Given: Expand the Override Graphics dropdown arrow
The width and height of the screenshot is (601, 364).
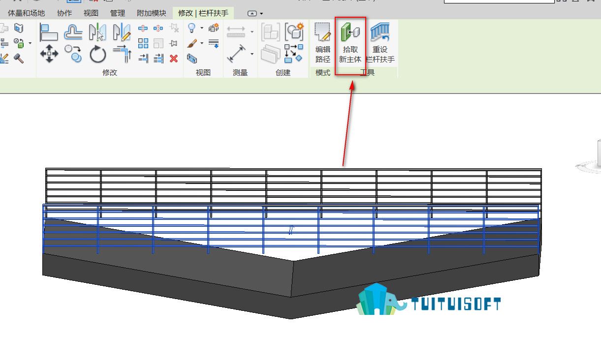Looking at the screenshot, I should 202,43.
